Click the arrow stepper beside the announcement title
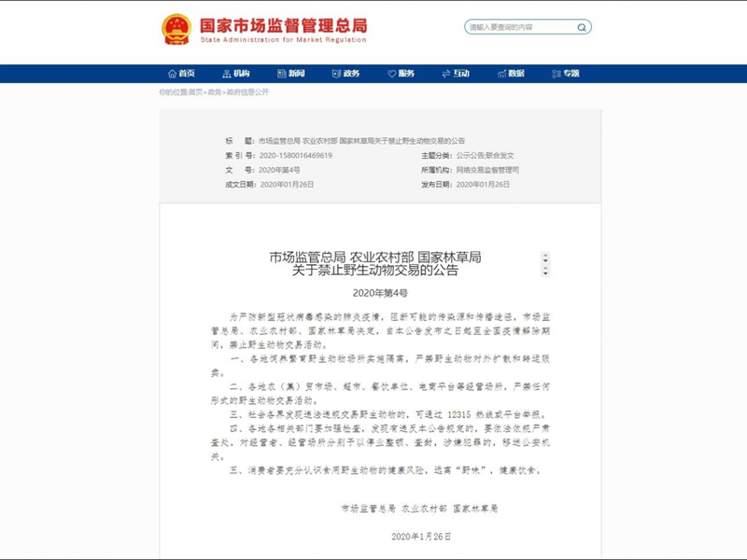 [x=545, y=264]
